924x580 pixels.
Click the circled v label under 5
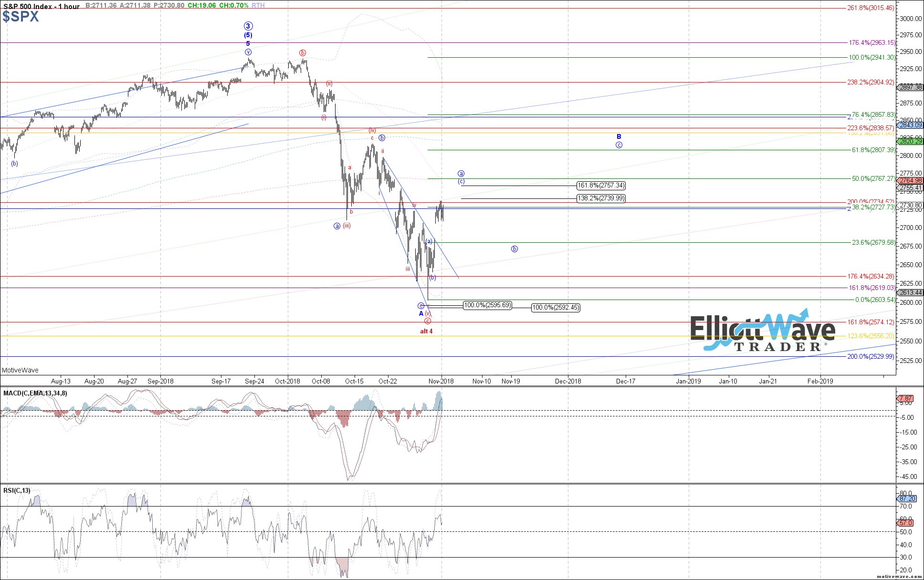(248, 52)
